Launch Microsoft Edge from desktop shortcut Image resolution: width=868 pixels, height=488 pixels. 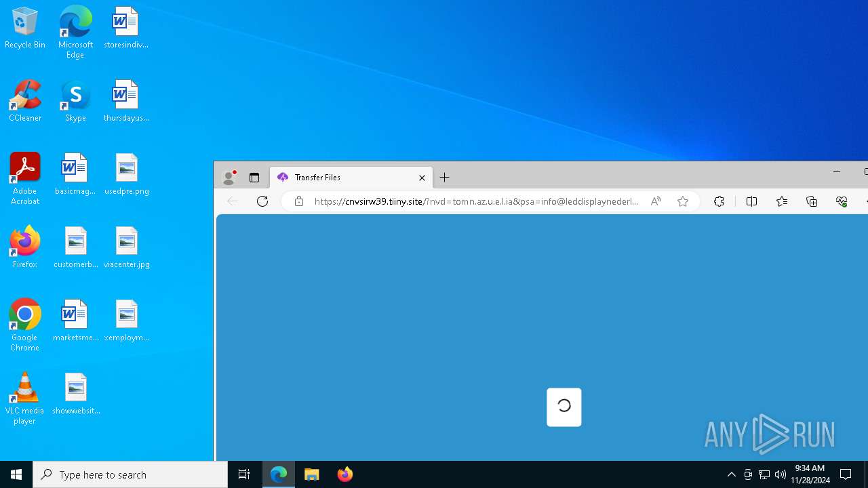click(x=75, y=32)
